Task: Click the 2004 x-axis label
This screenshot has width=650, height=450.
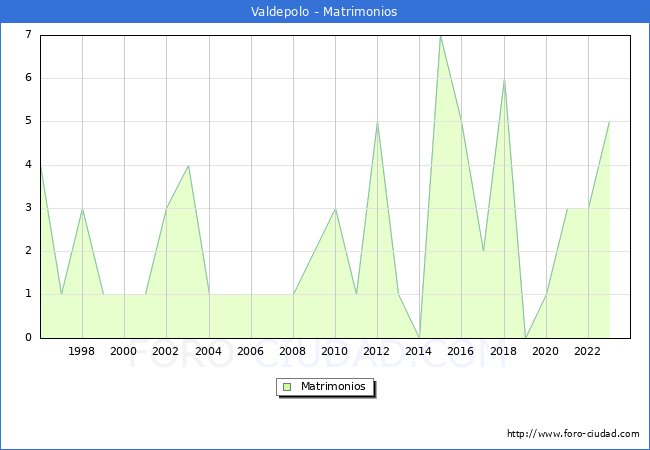Action: point(209,351)
